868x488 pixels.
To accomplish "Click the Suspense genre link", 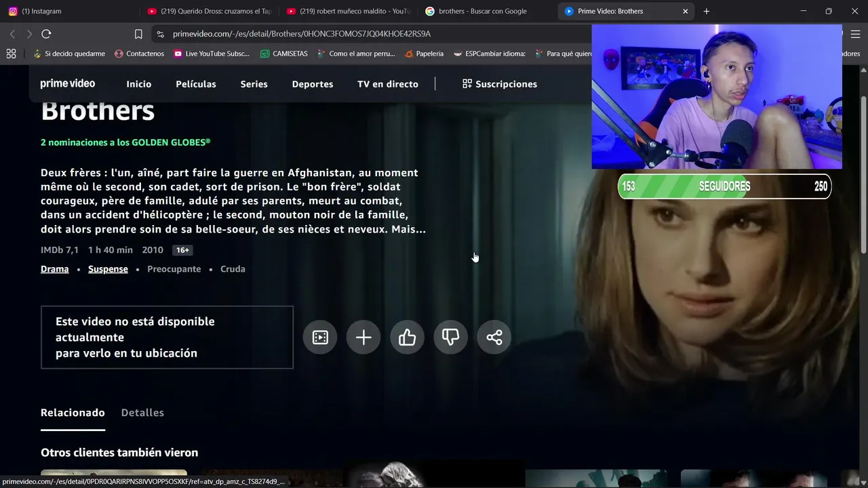I will [x=108, y=269].
